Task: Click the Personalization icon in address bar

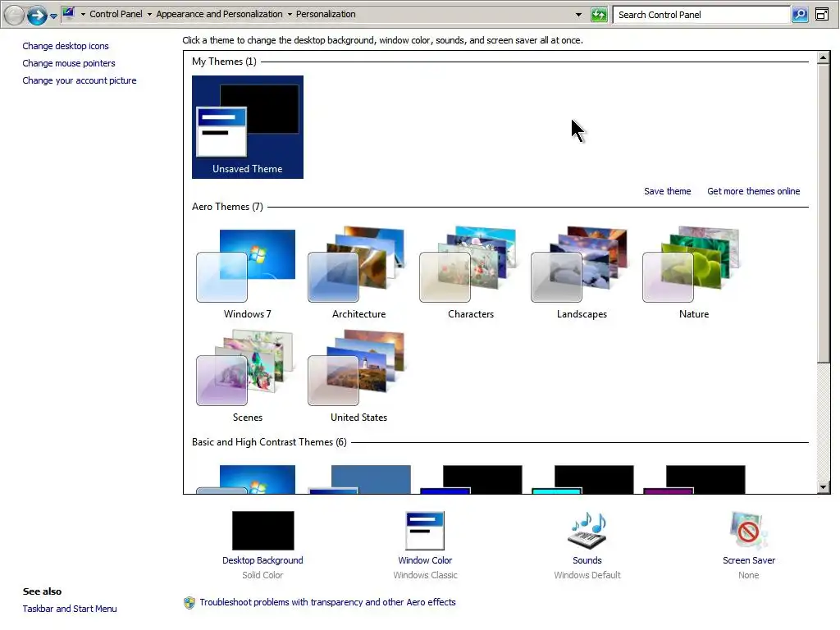Action: [x=69, y=13]
